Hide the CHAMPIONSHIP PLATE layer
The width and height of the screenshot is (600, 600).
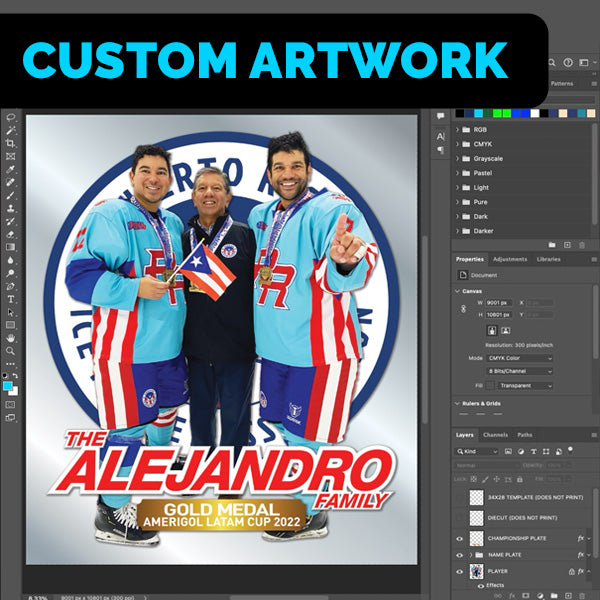[x=460, y=539]
